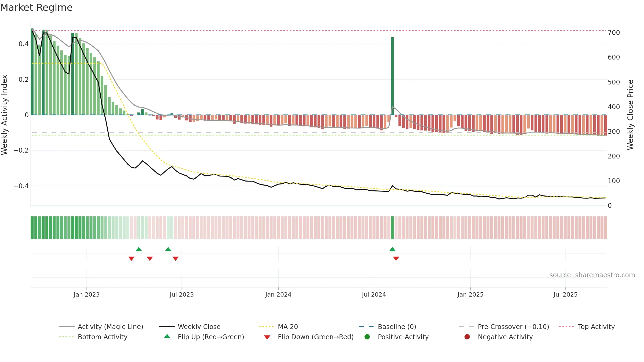Viewport: 644px width, 362px height.
Task: Click the −0.4 activity axis tick label
Action: click(x=21, y=186)
